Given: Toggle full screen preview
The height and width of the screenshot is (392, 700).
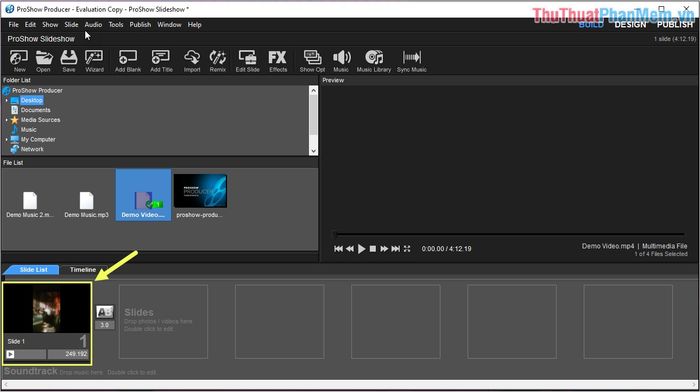Looking at the screenshot, I should pos(407,249).
